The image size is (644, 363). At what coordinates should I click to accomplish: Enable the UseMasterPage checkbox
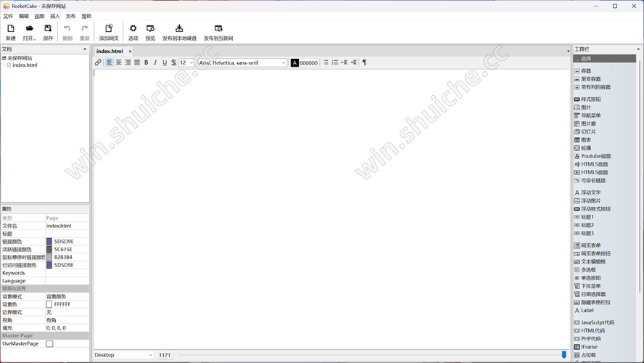click(49, 344)
